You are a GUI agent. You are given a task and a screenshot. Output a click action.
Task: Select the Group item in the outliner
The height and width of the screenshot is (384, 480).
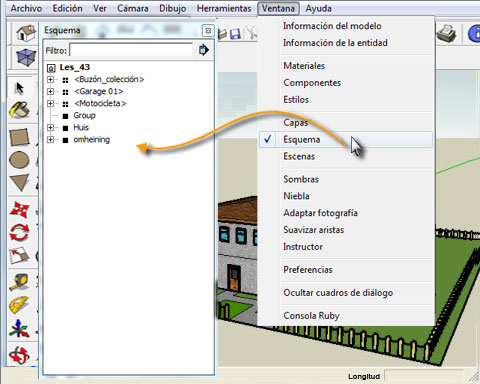84,115
